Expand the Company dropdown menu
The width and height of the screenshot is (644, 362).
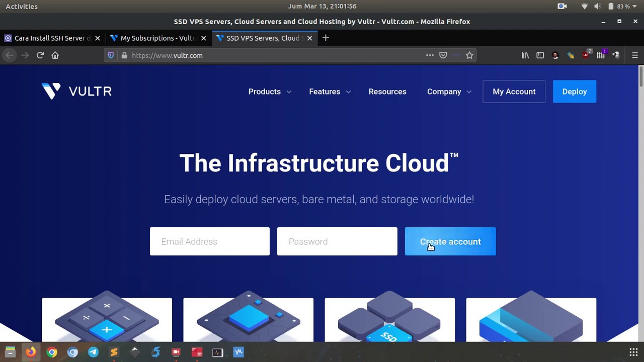point(449,92)
